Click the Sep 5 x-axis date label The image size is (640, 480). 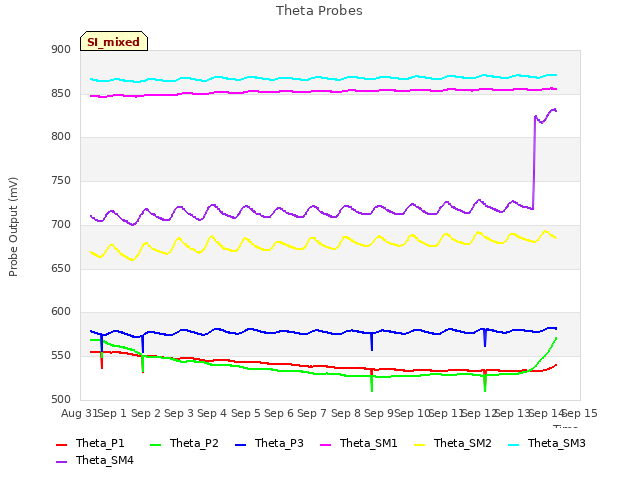[x=246, y=413]
